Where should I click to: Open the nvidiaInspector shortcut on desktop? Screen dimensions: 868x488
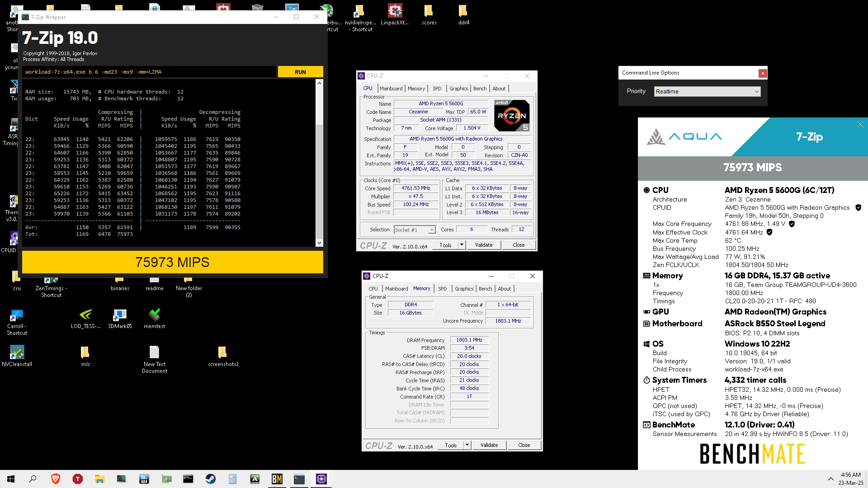tap(360, 18)
